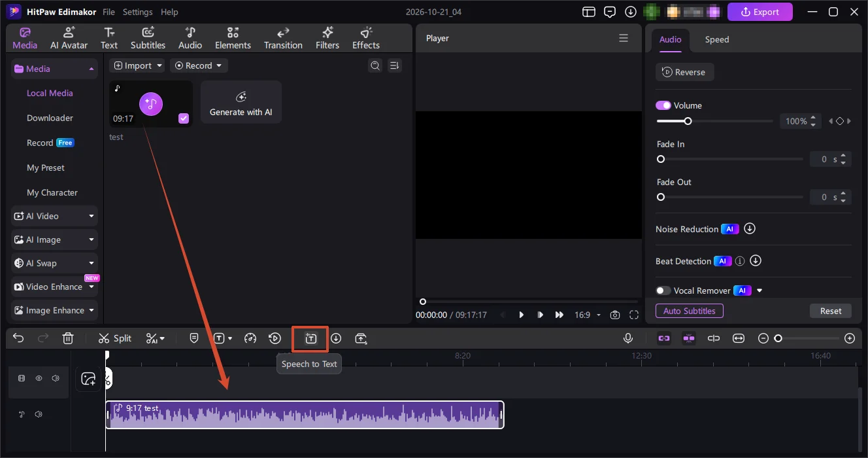Viewport: 868px width, 458px height.
Task: Take a snapshot of the player frame
Action: click(615, 315)
